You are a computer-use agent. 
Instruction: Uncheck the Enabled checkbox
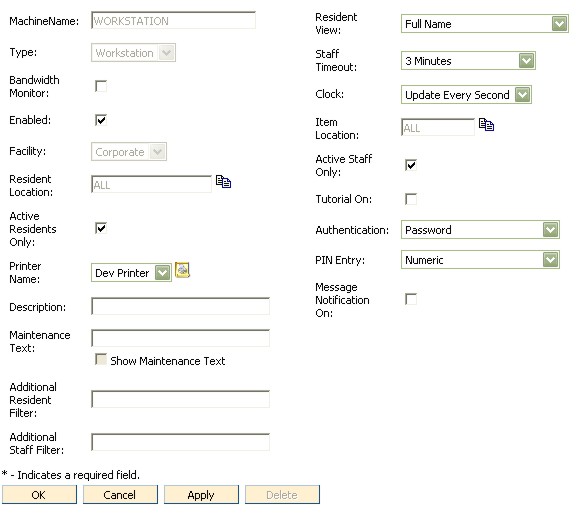click(x=101, y=120)
